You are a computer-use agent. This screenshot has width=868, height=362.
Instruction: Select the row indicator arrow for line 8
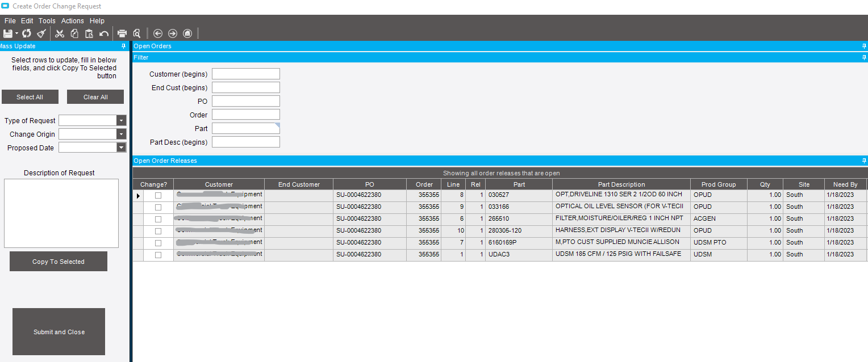138,196
